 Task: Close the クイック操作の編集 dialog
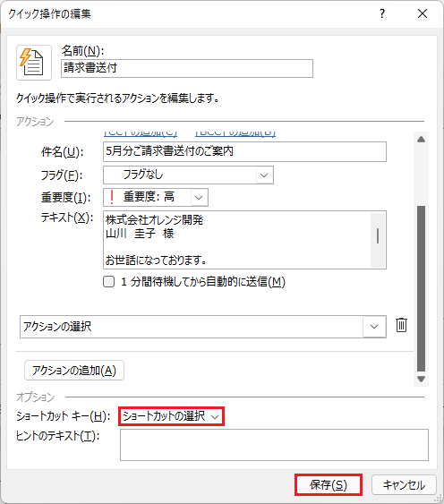click(423, 13)
